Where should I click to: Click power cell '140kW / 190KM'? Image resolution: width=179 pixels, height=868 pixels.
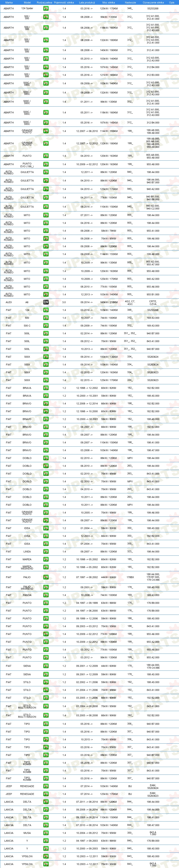109,50
